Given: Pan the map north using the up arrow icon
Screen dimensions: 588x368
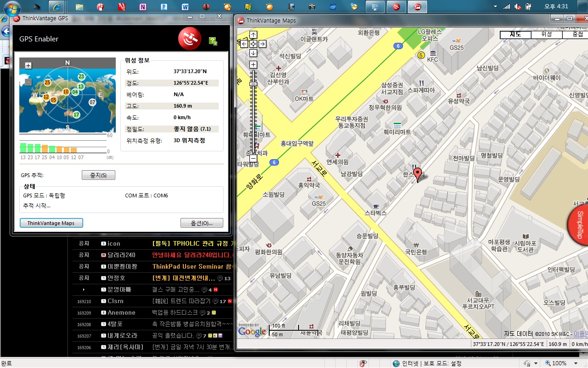Looking at the screenshot, I should pyautogui.click(x=253, y=34).
